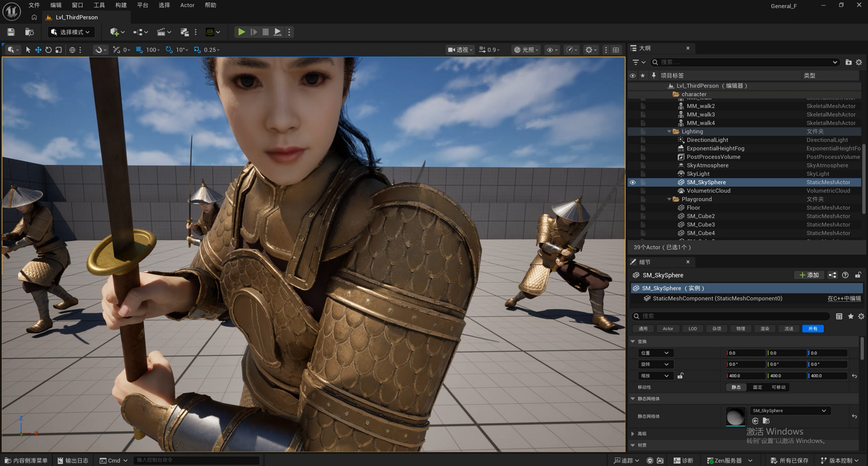Open details property matrix table icon
Viewport: 868px width, 466px height.
(839, 316)
